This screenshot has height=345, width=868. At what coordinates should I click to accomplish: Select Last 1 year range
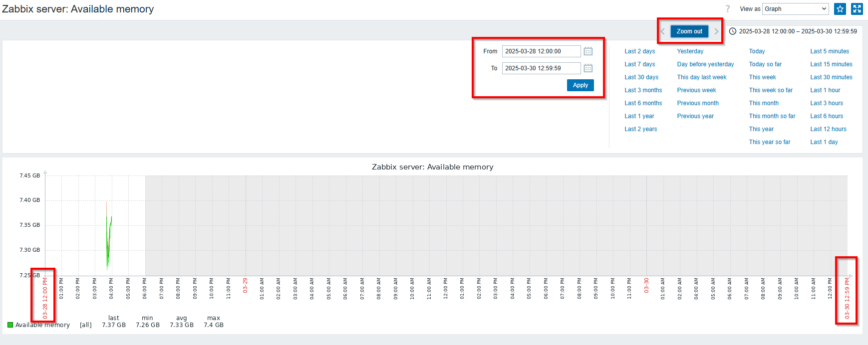click(639, 116)
